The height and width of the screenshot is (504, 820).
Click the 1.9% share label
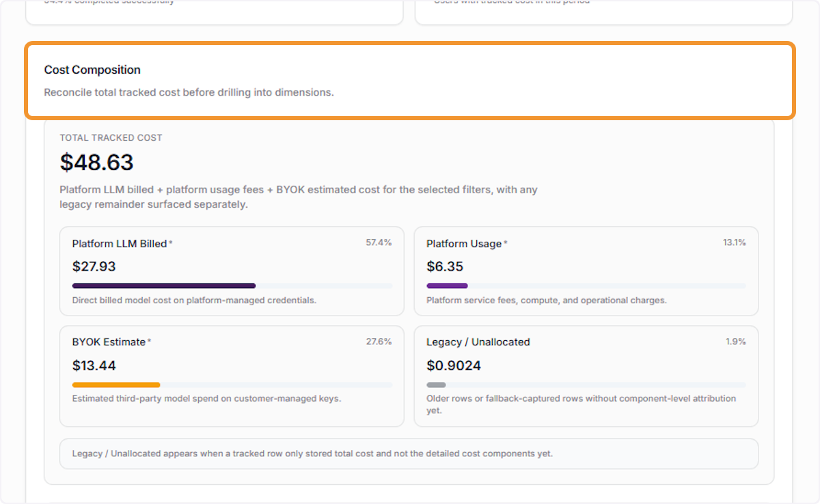tap(736, 341)
